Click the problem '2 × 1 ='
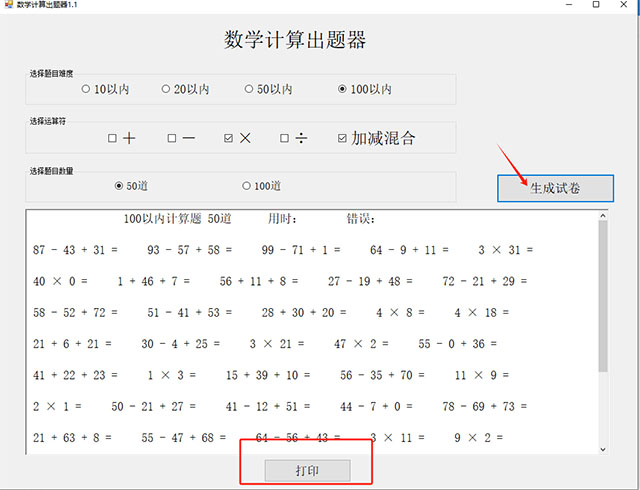 click(x=57, y=407)
